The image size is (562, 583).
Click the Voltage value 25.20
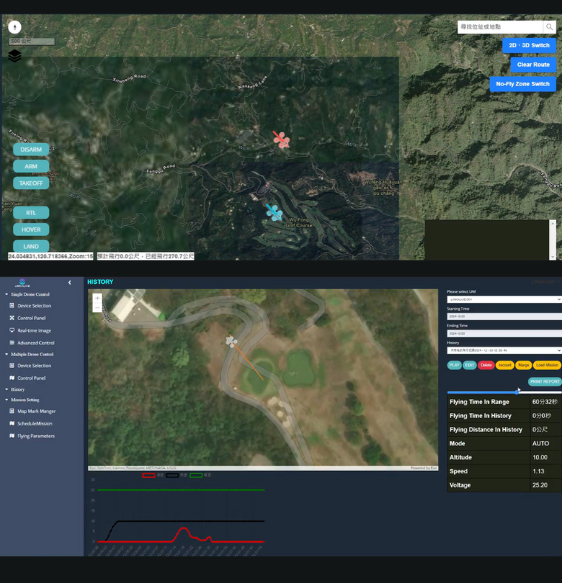pos(540,485)
